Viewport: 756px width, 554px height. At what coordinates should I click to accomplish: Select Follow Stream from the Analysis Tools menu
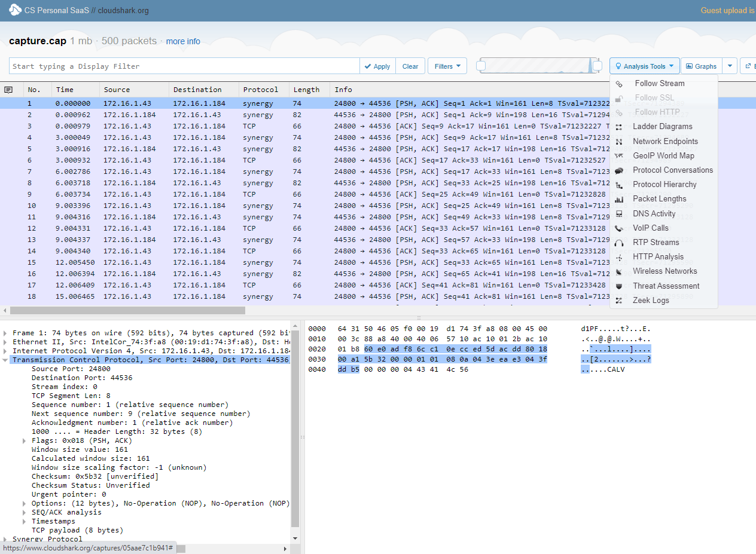pos(659,84)
